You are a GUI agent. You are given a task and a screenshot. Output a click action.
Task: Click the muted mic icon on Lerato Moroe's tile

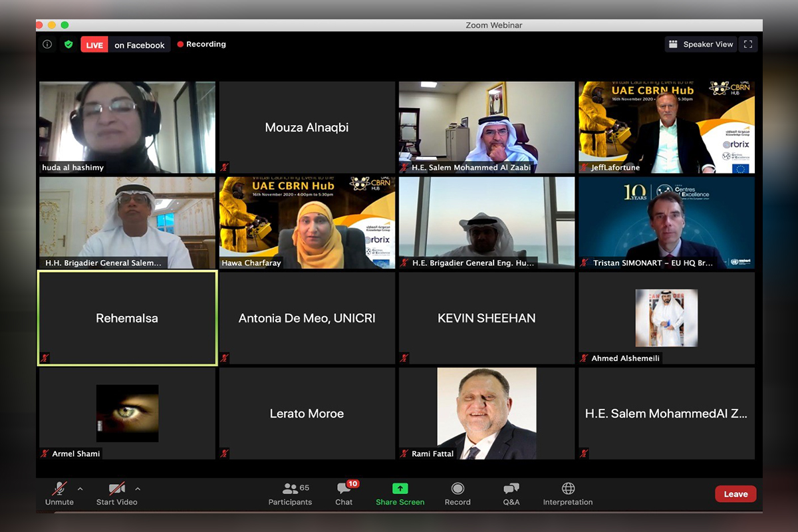pyautogui.click(x=225, y=454)
